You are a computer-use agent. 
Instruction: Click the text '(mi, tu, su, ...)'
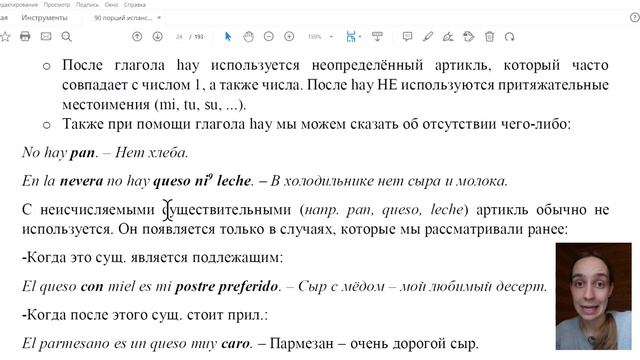pyautogui.click(x=200, y=105)
